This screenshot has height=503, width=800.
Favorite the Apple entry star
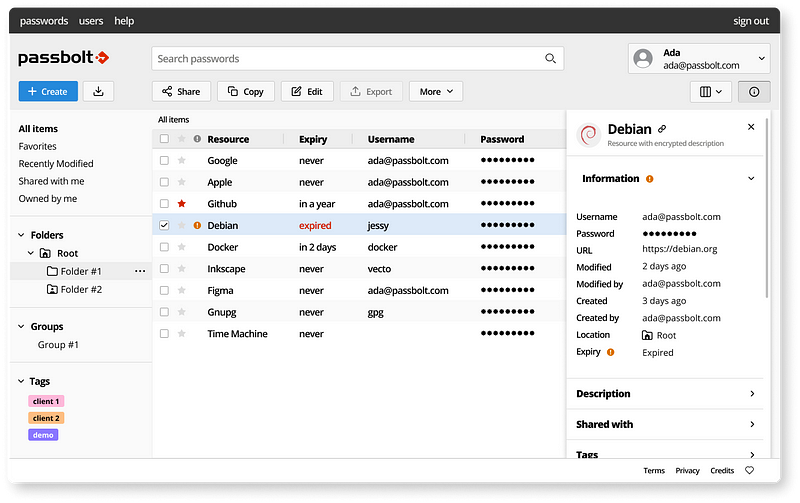tap(181, 182)
